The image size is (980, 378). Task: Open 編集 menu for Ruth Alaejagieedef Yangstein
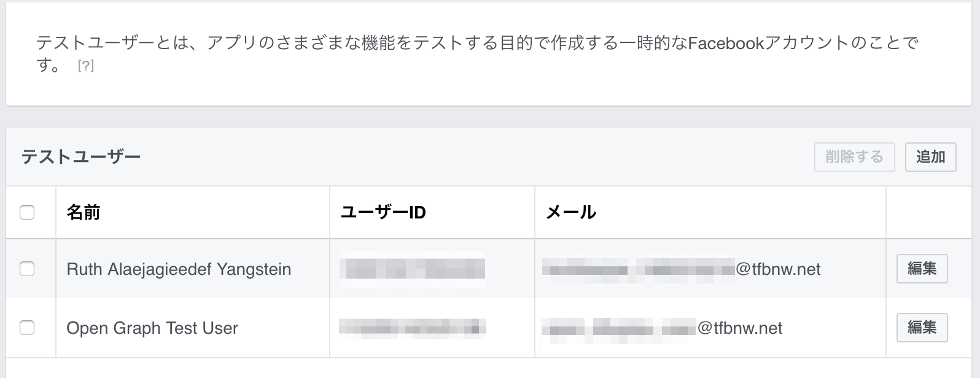922,269
